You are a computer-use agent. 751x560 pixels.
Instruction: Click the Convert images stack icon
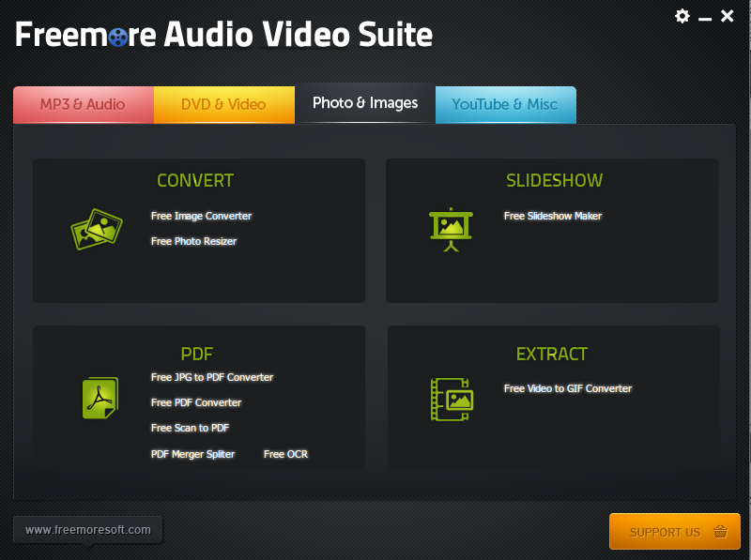97,229
